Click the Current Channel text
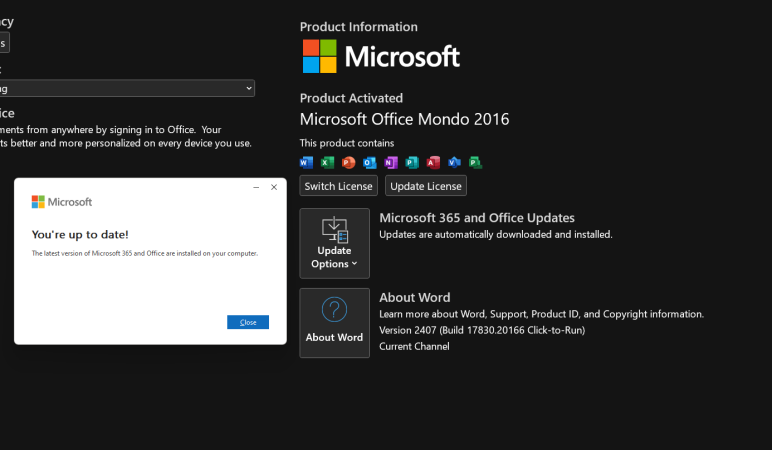Screen dimensions: 772x450 tap(414, 347)
